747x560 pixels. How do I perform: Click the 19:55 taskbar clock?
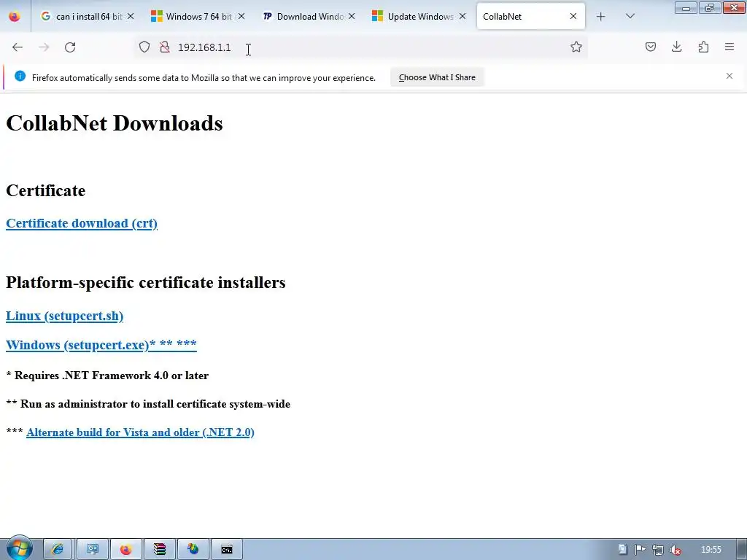tap(711, 550)
